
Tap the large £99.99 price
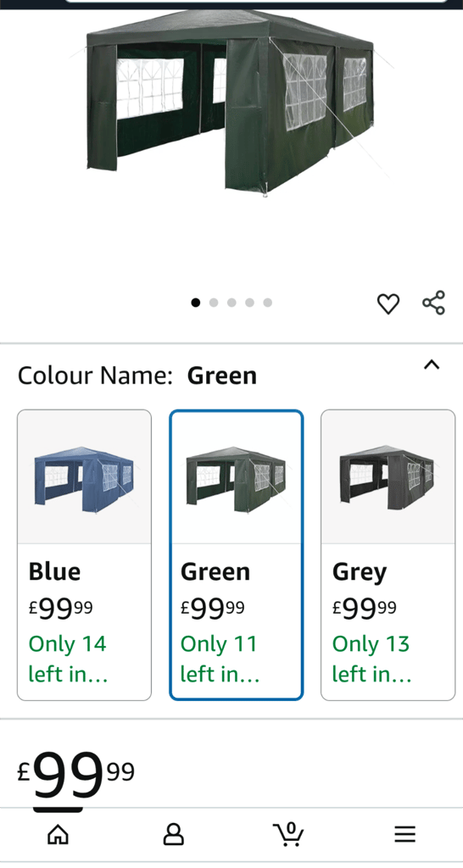point(75,774)
